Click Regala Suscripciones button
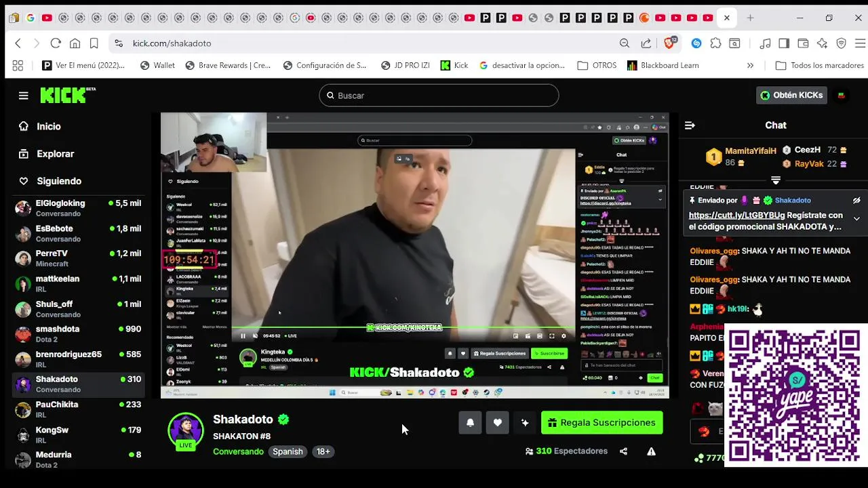868x488 pixels. click(602, 423)
